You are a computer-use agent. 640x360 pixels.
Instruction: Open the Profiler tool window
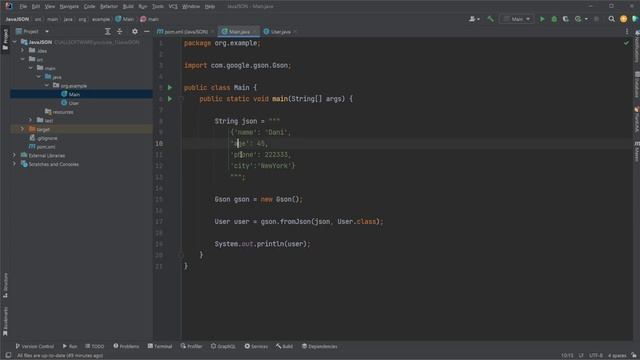click(x=191, y=347)
